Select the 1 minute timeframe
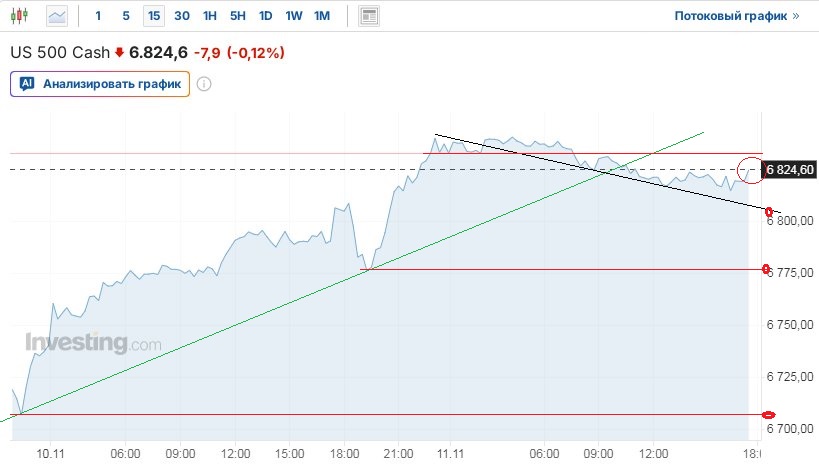The width and height of the screenshot is (819, 464). pyautogui.click(x=98, y=16)
